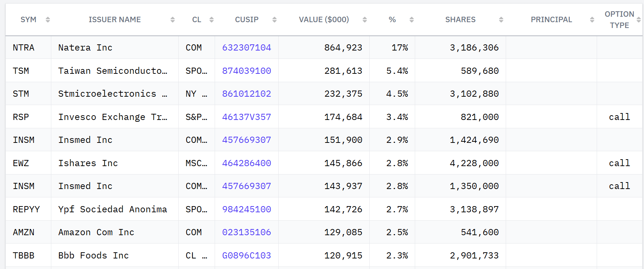This screenshot has width=644, height=269.
Task: Click Invesco Exchange Tr… issuer name
Action: pyautogui.click(x=113, y=117)
